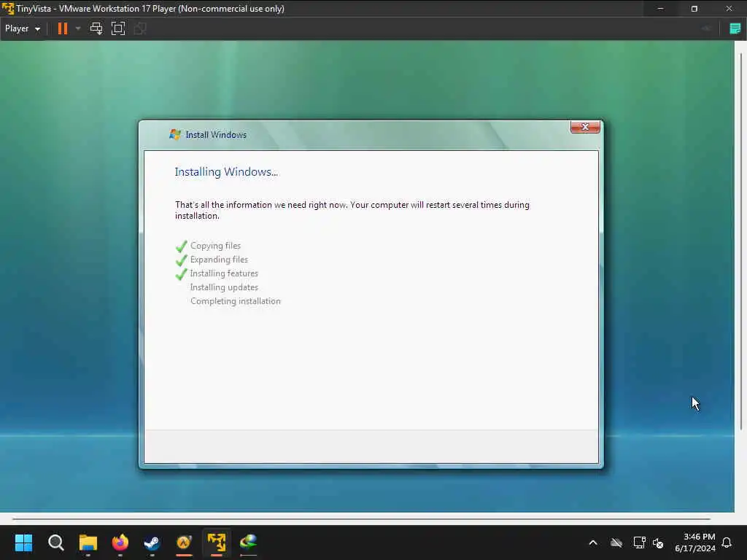Show hidden system tray icons
Image resolution: width=747 pixels, height=560 pixels.
tap(593, 542)
